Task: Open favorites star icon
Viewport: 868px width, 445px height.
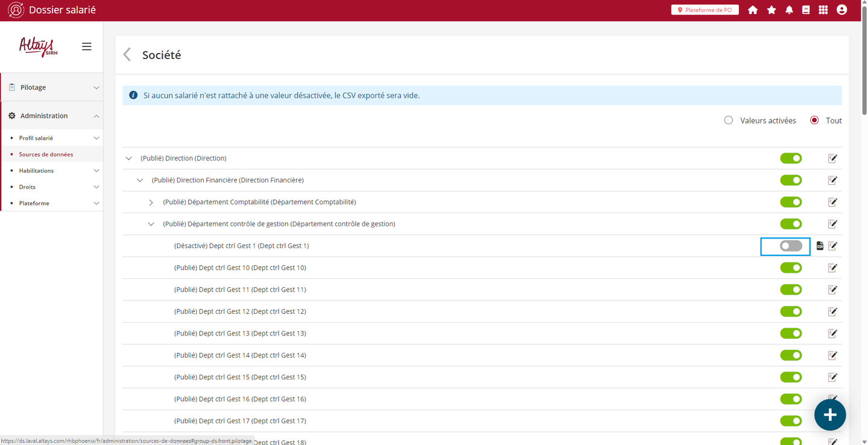Action: 771,10
